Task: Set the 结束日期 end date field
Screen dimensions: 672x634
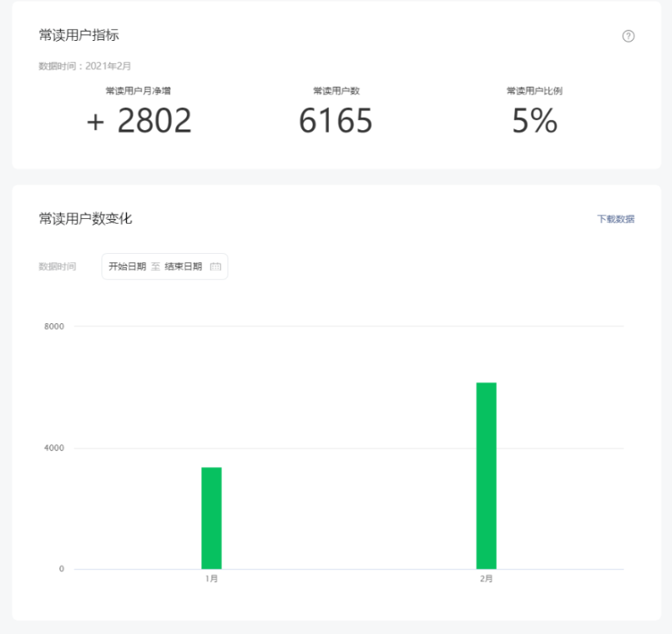Action: point(184,266)
